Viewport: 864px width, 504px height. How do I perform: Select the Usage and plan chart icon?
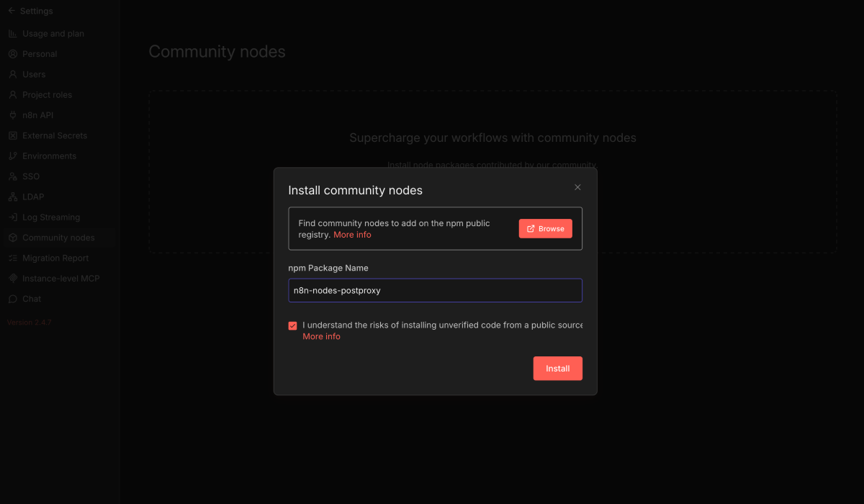coord(12,33)
